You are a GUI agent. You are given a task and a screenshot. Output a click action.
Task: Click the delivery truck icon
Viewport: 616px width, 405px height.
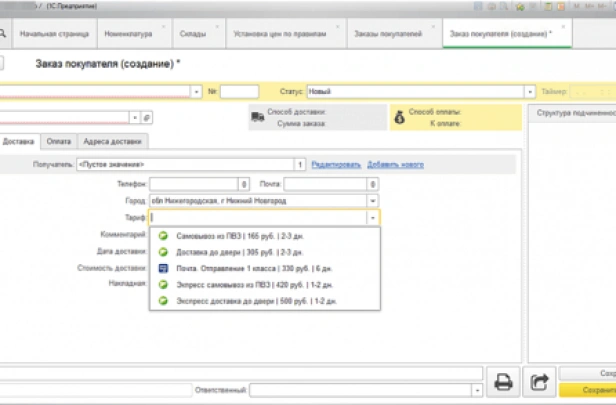click(x=257, y=118)
